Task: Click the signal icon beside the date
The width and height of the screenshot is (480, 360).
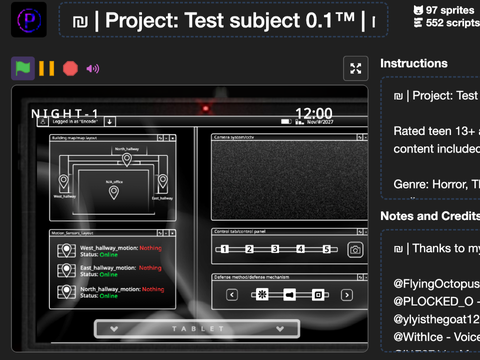Action: [299, 122]
